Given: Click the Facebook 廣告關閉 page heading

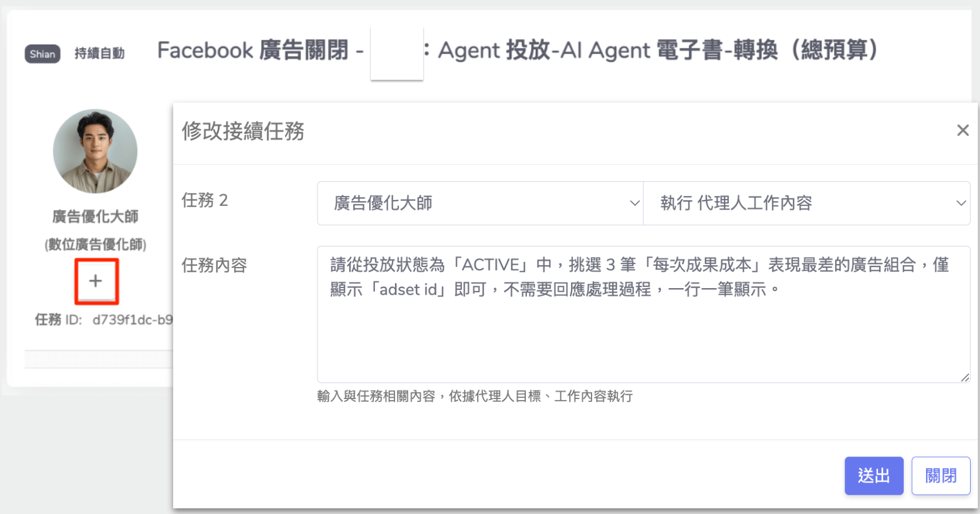Looking at the screenshot, I should [253, 50].
